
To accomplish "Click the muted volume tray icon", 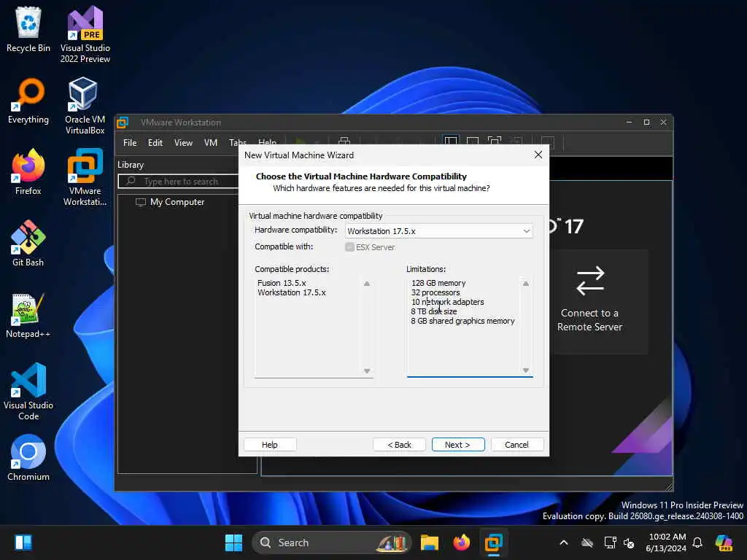I will [x=629, y=542].
